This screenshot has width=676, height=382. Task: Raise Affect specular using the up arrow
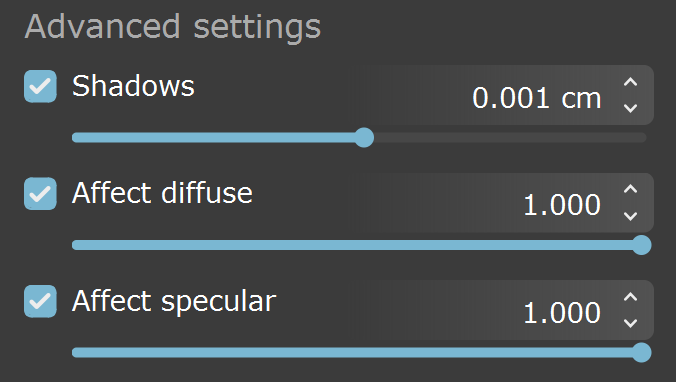[x=630, y=297]
